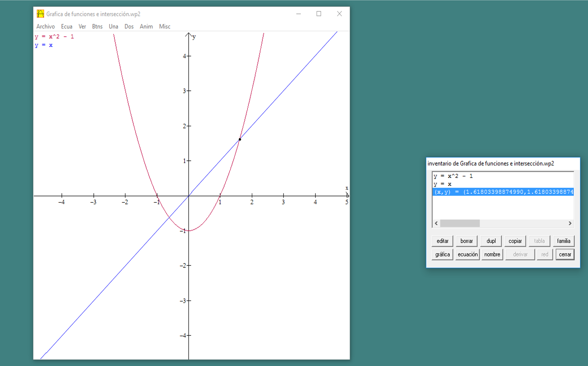The image size is (588, 366).
Task: Close the inventory with cerrar
Action: tap(565, 254)
